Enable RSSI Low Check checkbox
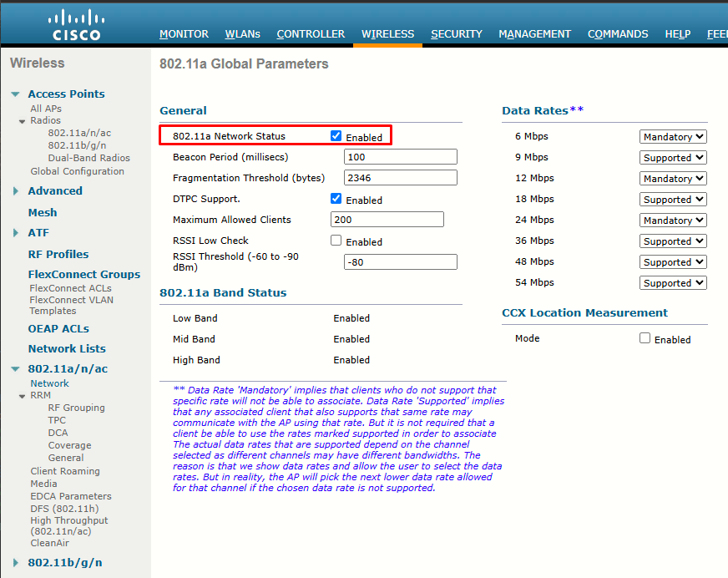The width and height of the screenshot is (728, 578). (x=336, y=241)
